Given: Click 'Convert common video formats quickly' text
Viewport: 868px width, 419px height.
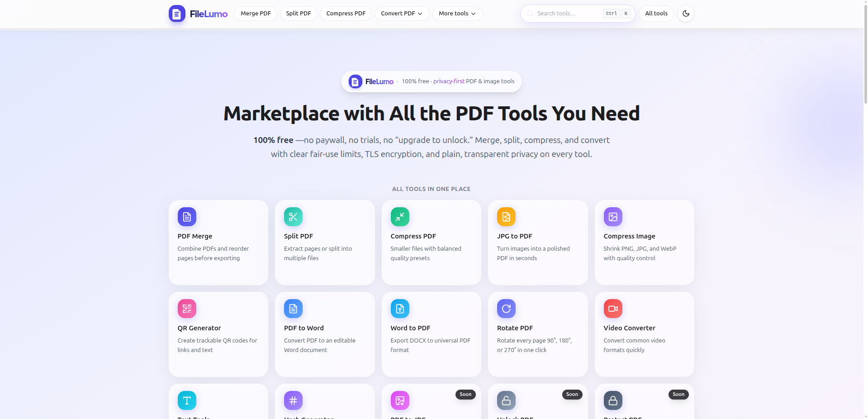Looking at the screenshot, I should click(x=635, y=345).
